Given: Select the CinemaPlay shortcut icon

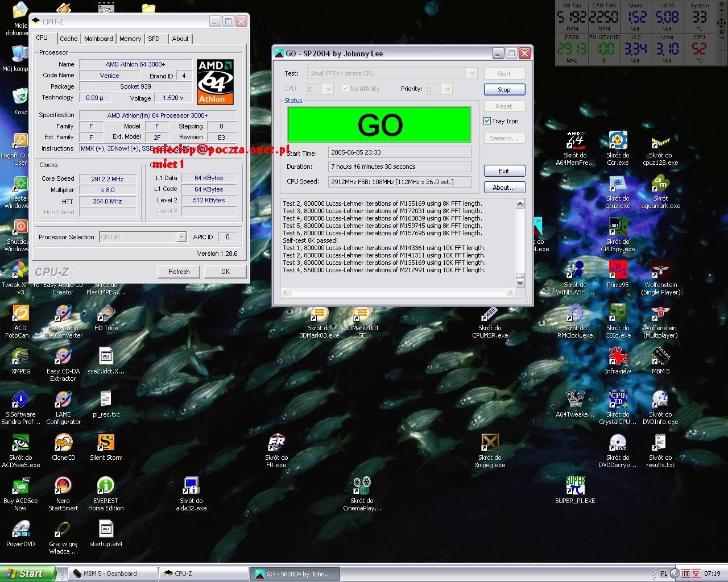Looking at the screenshot, I should tap(362, 493).
